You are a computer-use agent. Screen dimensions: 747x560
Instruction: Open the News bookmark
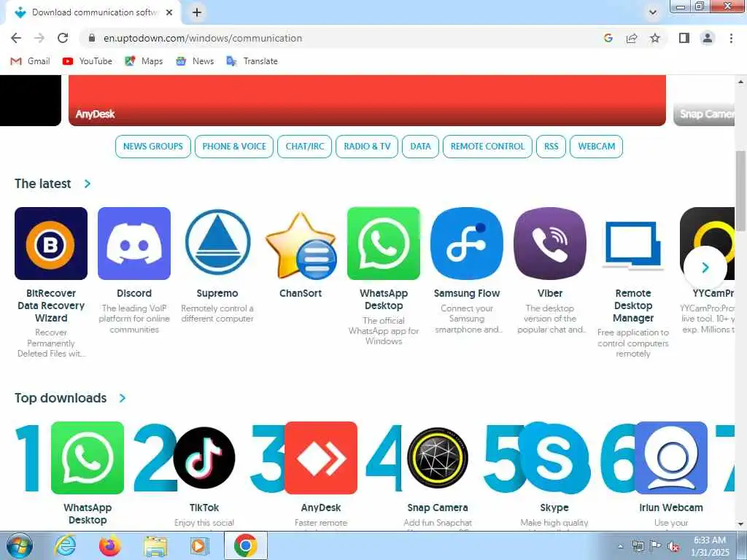[x=195, y=61]
